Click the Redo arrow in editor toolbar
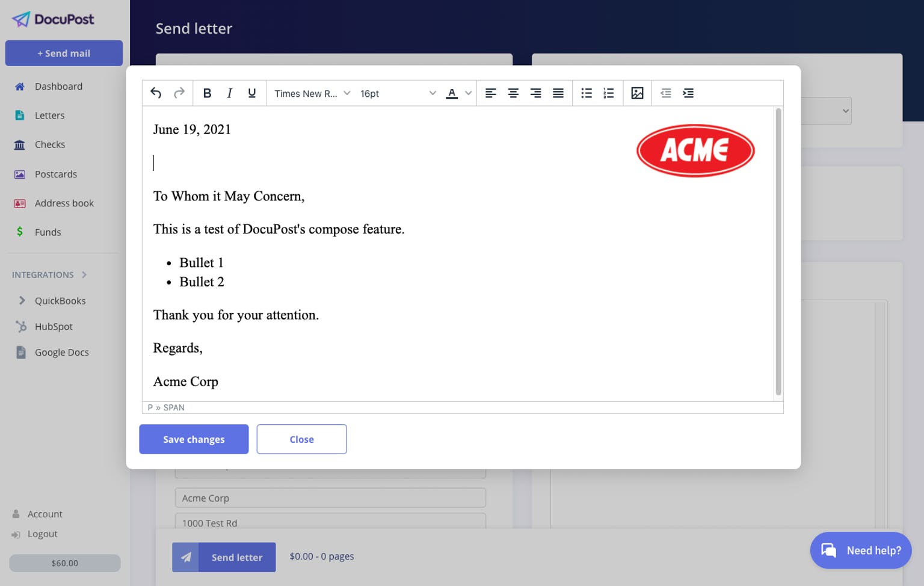 tap(179, 93)
